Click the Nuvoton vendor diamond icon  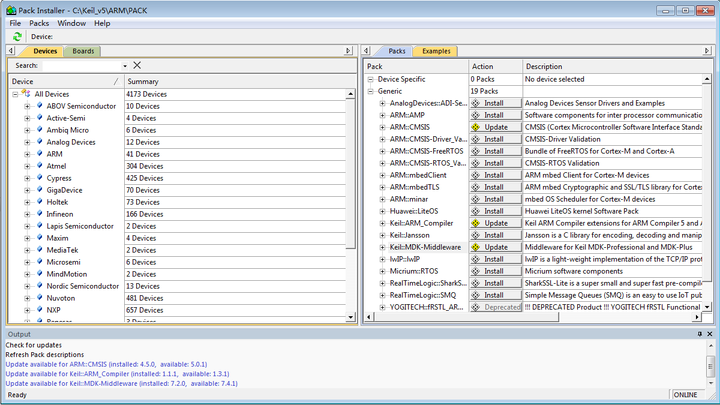click(x=39, y=298)
